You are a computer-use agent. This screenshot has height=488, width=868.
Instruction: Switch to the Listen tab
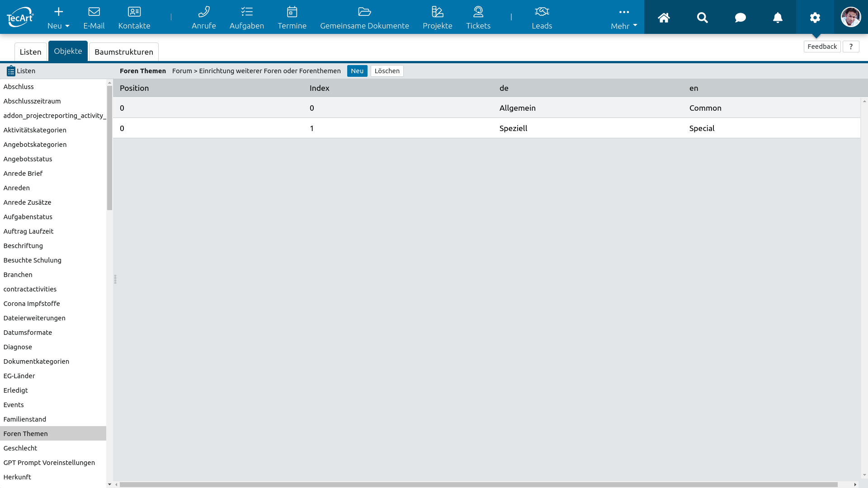click(x=30, y=52)
